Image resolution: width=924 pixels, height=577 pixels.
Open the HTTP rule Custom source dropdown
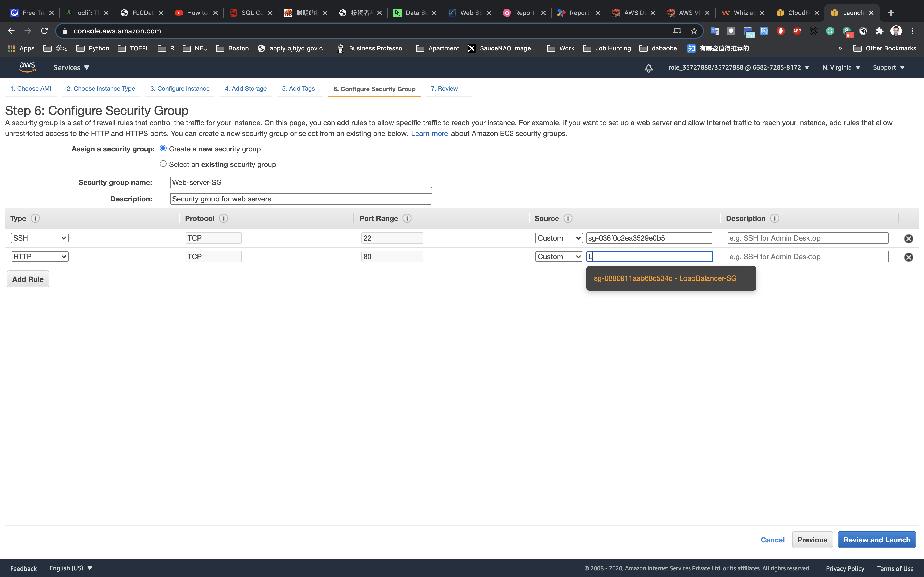tap(559, 257)
